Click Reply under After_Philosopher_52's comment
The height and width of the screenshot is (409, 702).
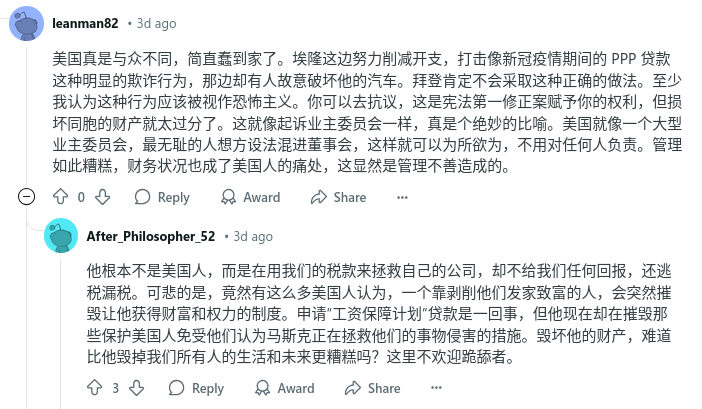coord(196,388)
